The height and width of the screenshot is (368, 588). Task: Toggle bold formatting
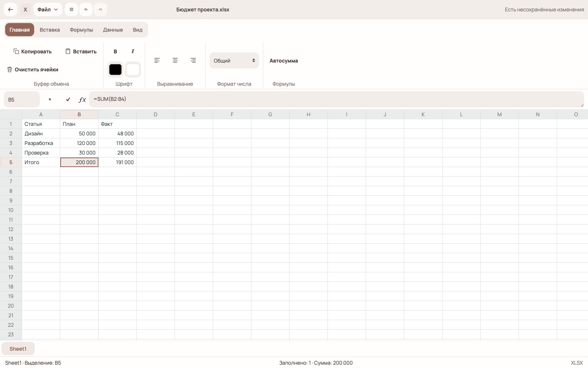click(x=115, y=52)
